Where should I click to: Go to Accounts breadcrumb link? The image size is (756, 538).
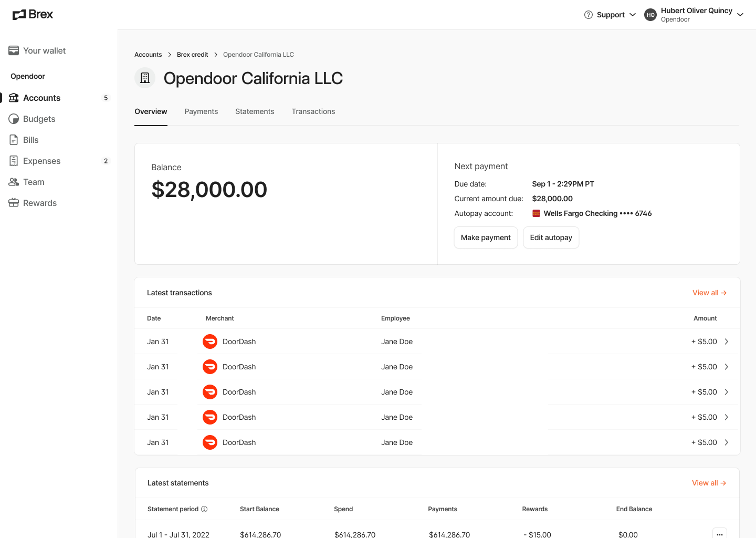point(148,55)
